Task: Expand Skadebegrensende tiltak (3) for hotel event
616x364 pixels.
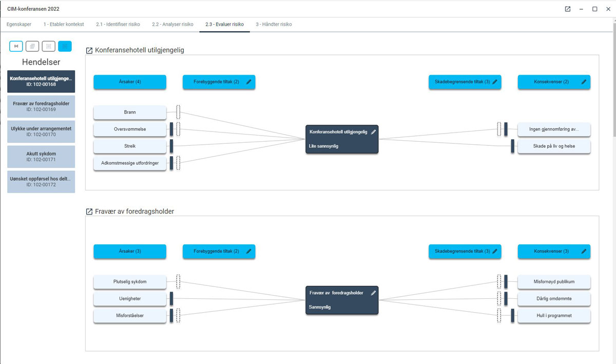Action: (465, 82)
